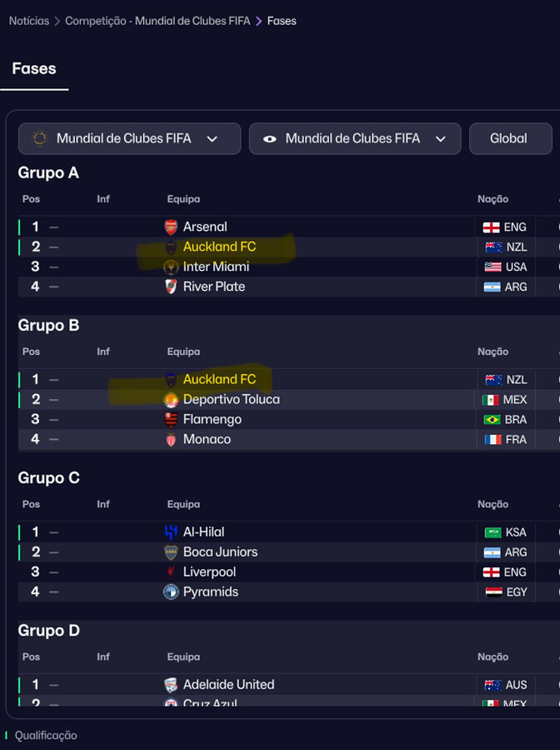Click the Pyramids club crest icon
The image size is (560, 750).
(x=171, y=592)
